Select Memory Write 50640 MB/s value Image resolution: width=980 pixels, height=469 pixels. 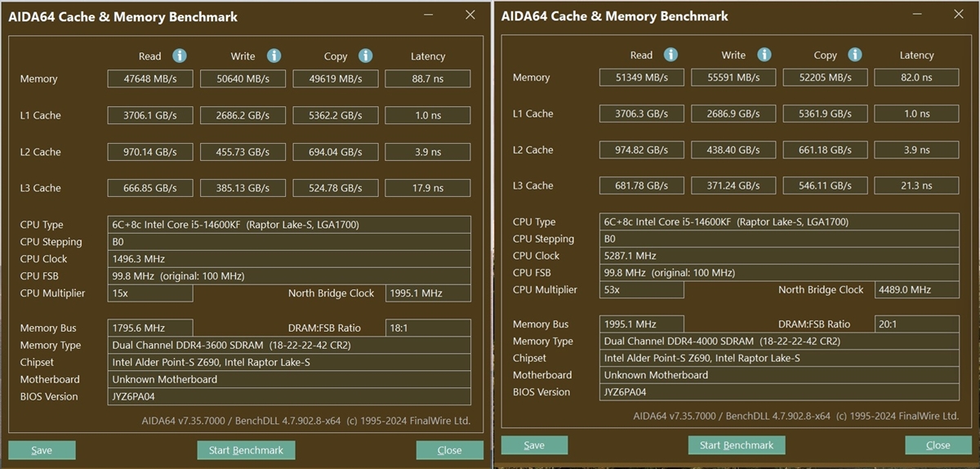point(243,79)
